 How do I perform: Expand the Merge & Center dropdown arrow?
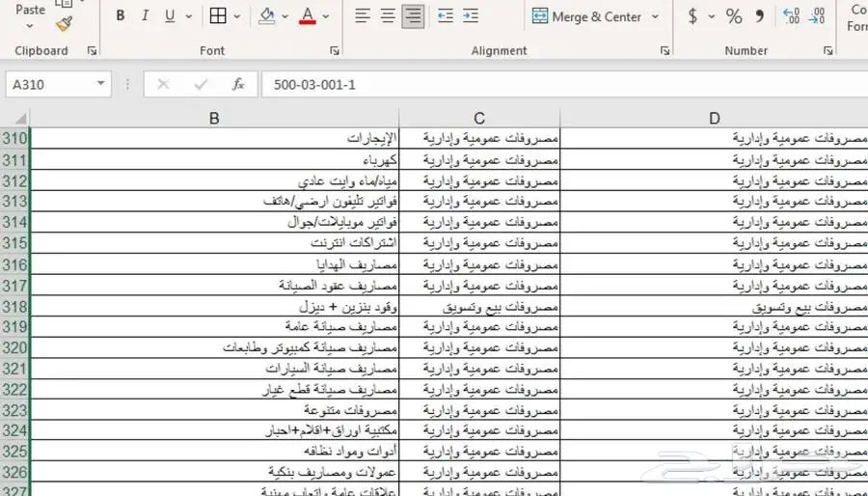click(x=656, y=16)
